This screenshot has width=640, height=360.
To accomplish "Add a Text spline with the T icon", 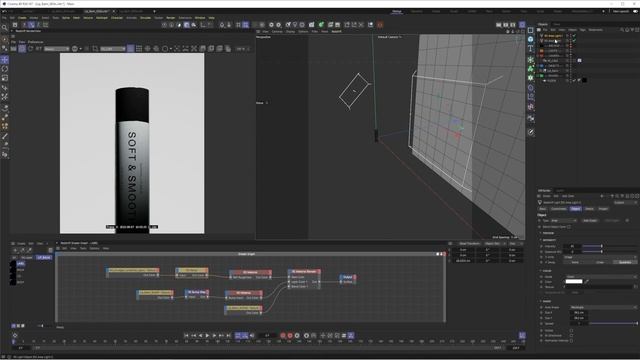I will (531, 49).
